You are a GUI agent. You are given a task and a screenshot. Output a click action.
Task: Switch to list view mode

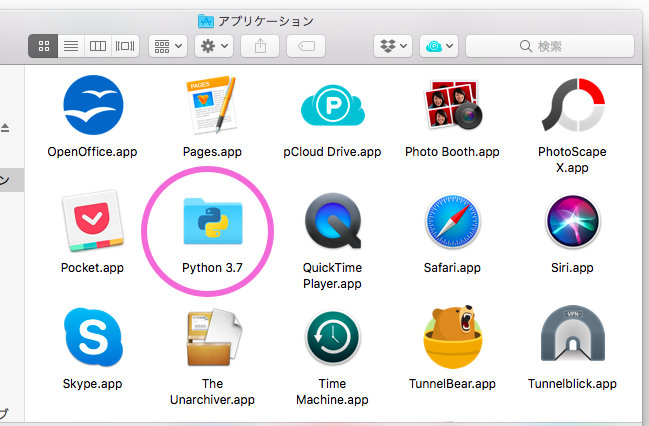click(71, 46)
